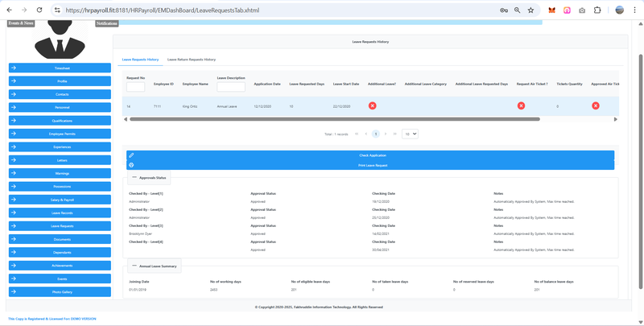Screen dimensions: 644x326
Task: Open Personnel sidebar item
Action: (x=60, y=108)
